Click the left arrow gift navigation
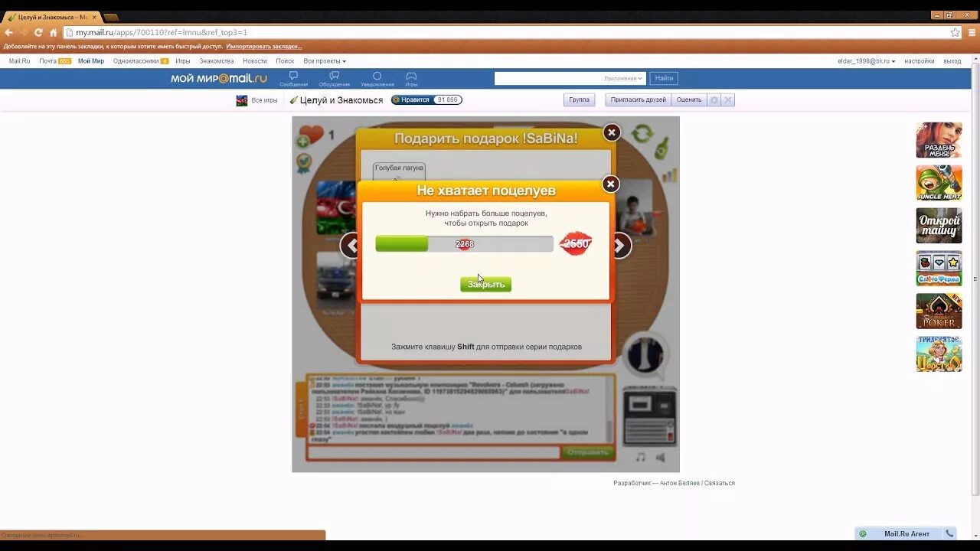The width and height of the screenshot is (980, 551). click(350, 245)
